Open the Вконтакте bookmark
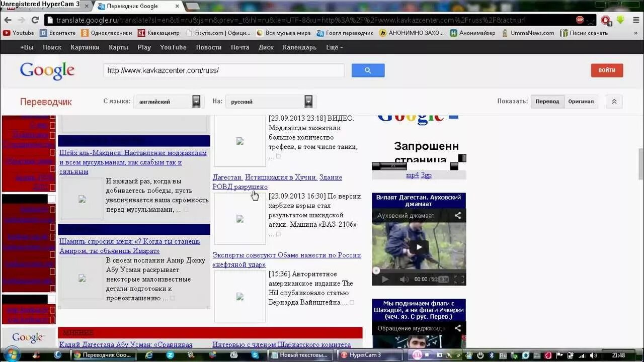 click(x=58, y=33)
